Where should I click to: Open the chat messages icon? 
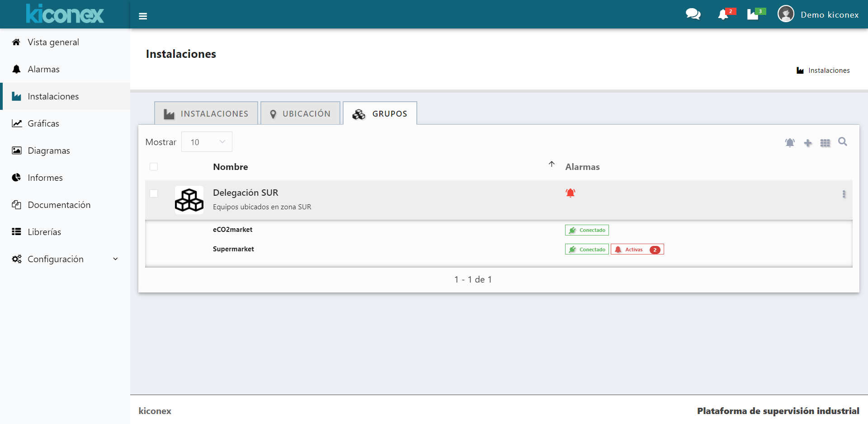(693, 14)
